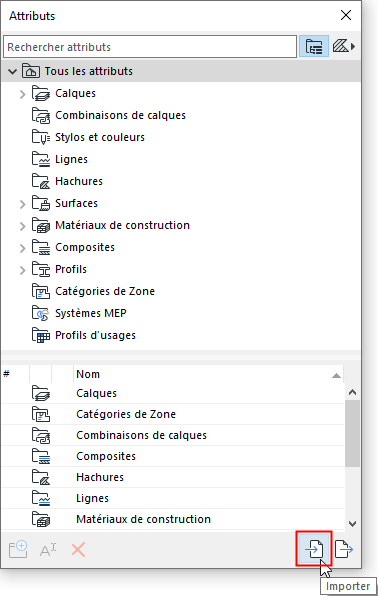Select Tous les attributs in the tree
The width and height of the screenshot is (378, 596).
(89, 71)
